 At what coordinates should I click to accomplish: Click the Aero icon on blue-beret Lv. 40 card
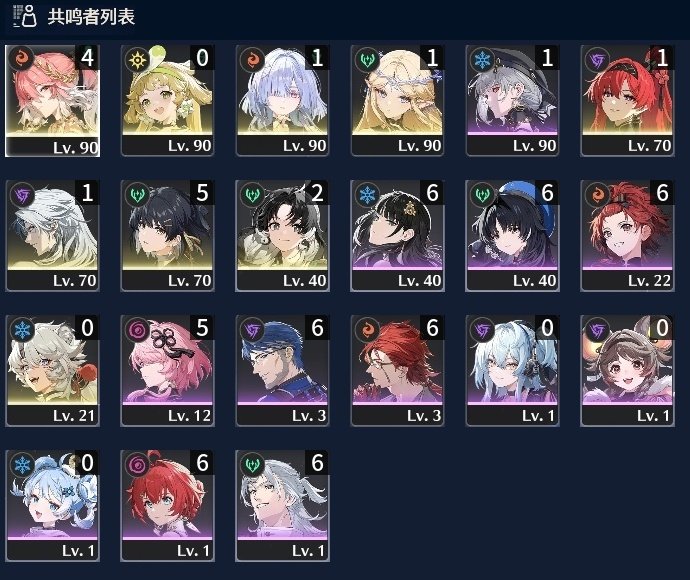tap(482, 194)
